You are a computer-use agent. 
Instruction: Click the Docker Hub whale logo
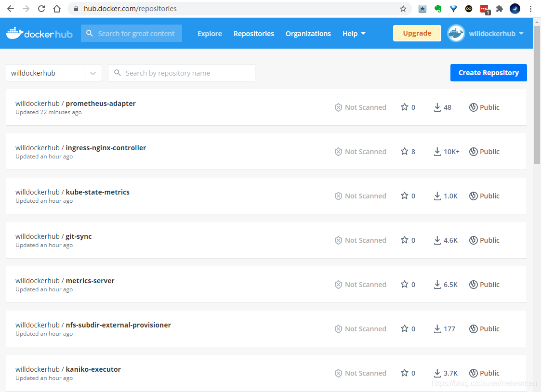pyautogui.click(x=39, y=33)
